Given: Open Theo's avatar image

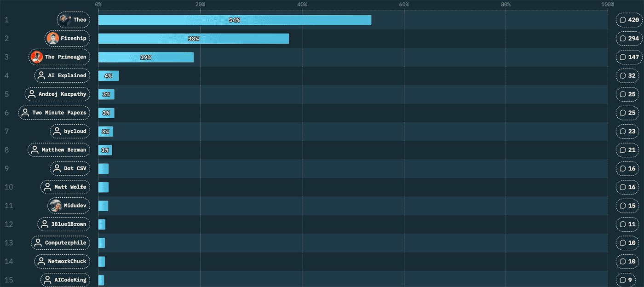Looking at the screenshot, I should point(65,20).
